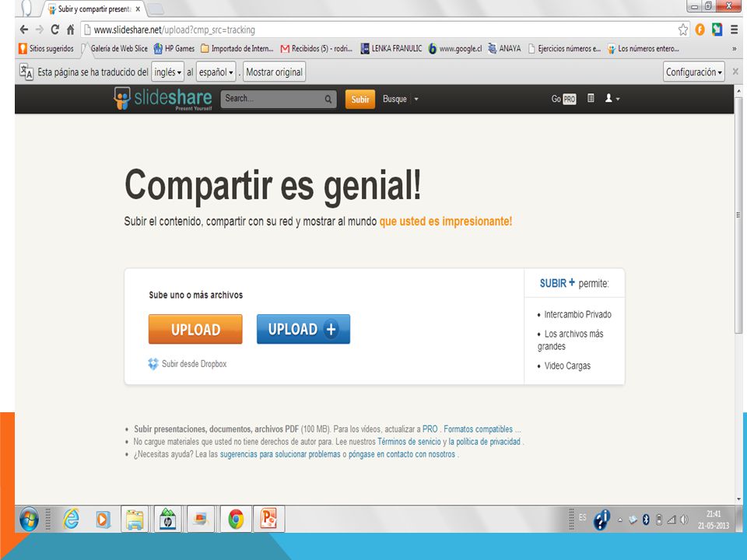Open the Los números entero... bookmark
Image resolution: width=747 pixels, height=560 pixels.
[644, 48]
